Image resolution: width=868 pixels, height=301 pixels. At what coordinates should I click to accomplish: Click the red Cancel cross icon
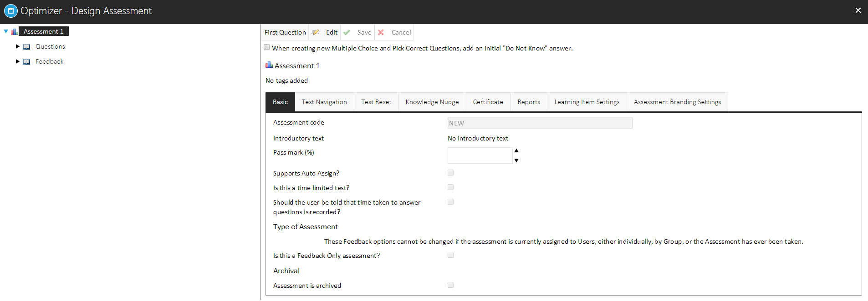[381, 32]
